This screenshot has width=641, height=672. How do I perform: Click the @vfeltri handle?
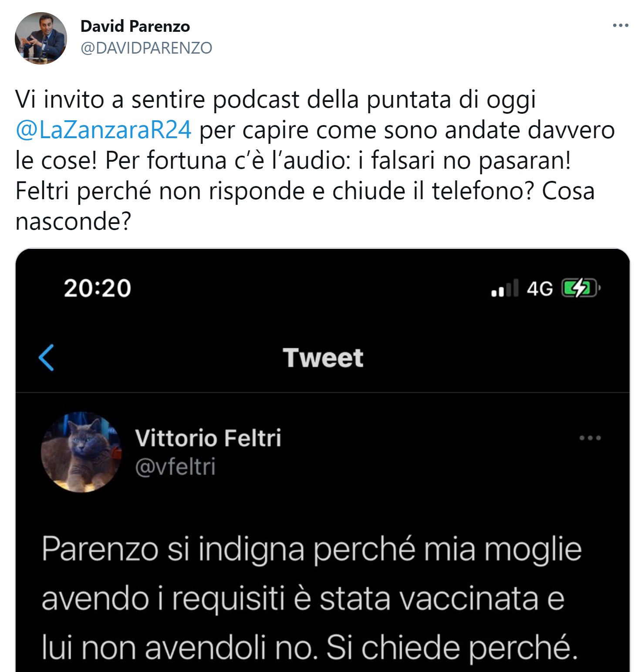click(x=175, y=467)
